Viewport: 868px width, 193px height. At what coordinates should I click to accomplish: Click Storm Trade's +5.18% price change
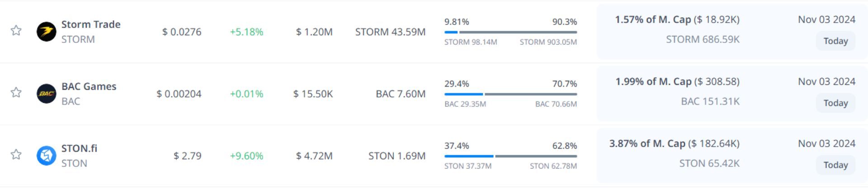(x=246, y=32)
